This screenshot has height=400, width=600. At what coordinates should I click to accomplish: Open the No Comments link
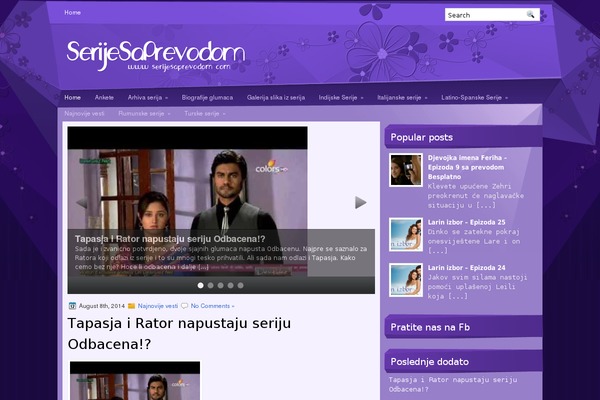point(212,306)
